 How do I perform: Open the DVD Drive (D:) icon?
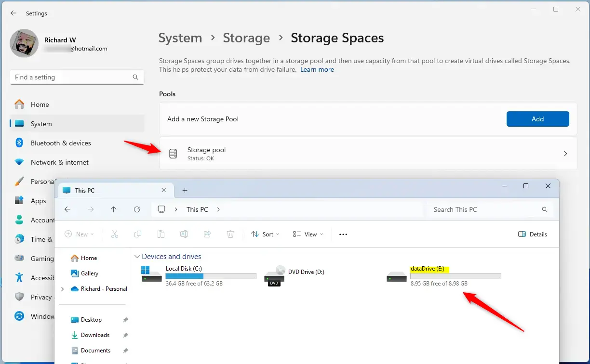[275, 276]
